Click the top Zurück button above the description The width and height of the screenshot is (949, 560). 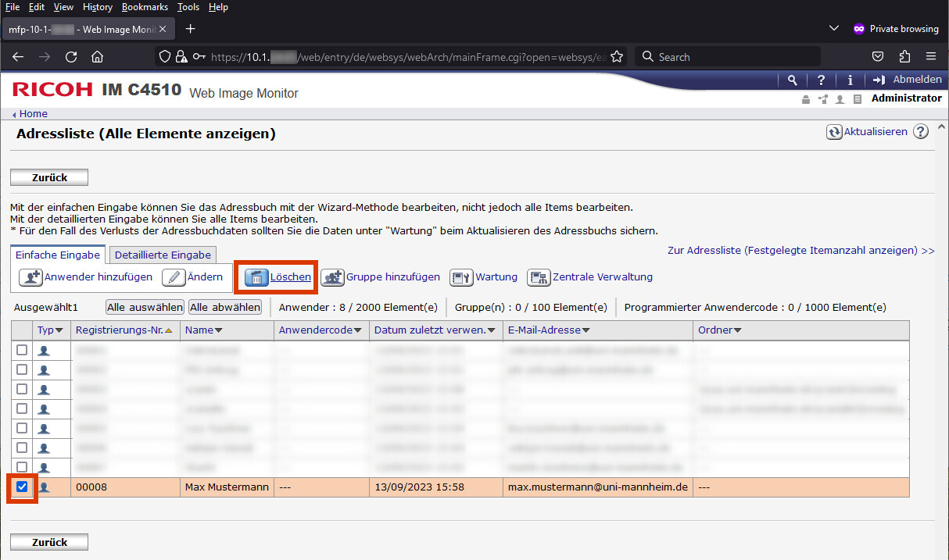(49, 177)
